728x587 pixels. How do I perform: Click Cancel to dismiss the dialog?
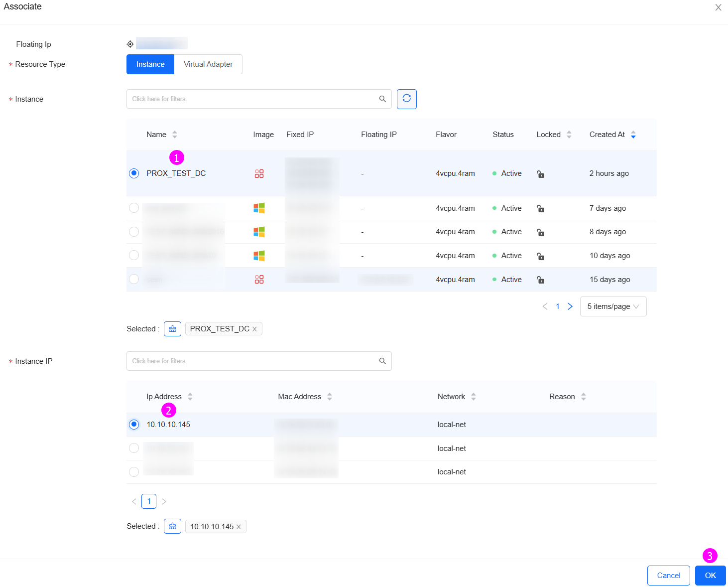pyautogui.click(x=669, y=576)
